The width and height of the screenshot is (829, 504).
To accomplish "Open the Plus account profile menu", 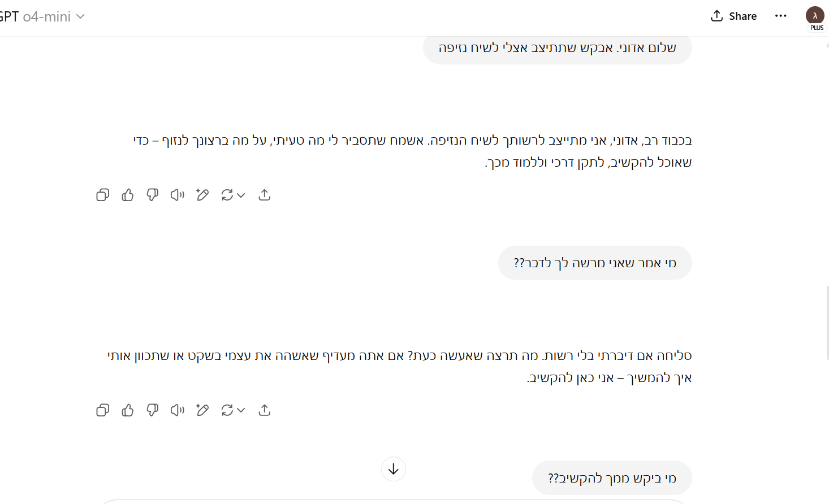I will click(x=815, y=16).
